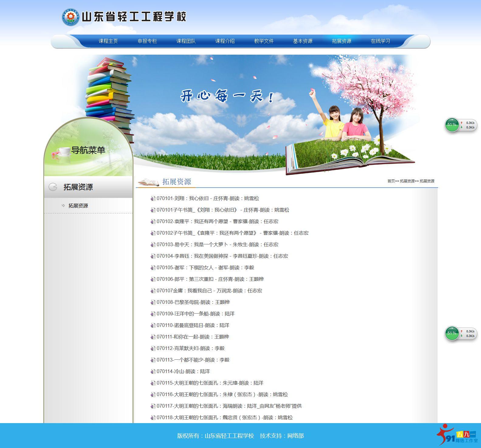The height and width of the screenshot is (448, 481).
Task: Select 拓展资源 sidebar submenu link
Action: [x=78, y=206]
